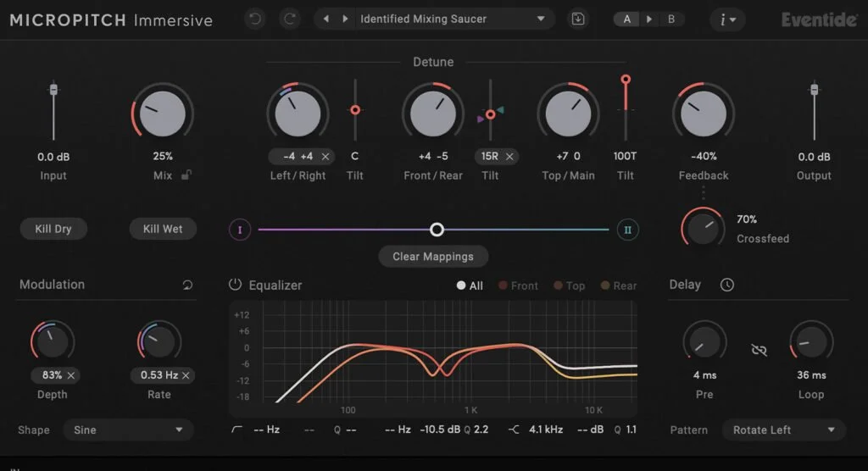Viewport: 868px width, 471px height.
Task: Select macro position II icon
Action: pyautogui.click(x=628, y=230)
